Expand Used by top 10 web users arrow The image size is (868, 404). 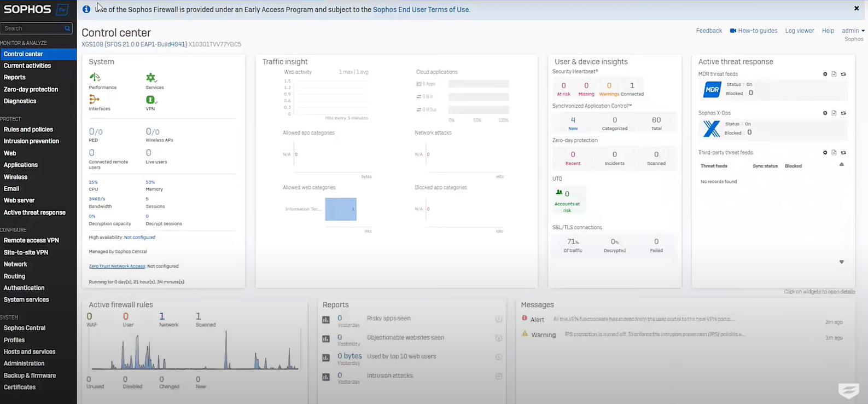click(x=499, y=357)
